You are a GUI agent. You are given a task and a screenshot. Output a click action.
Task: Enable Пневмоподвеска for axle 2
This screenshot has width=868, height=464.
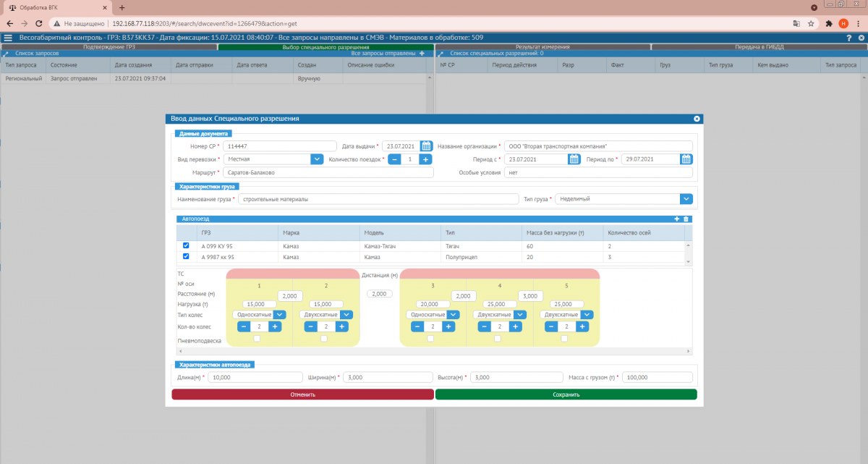324,338
